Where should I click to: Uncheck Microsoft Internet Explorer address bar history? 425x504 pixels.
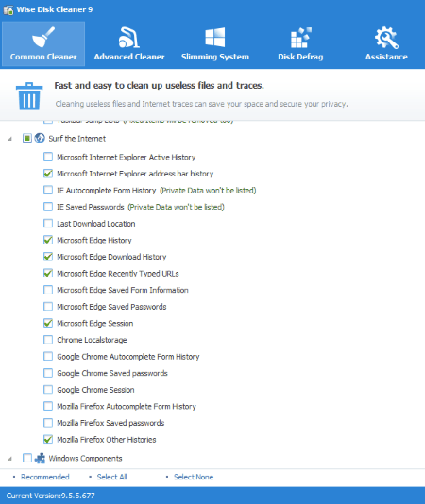[48, 174]
